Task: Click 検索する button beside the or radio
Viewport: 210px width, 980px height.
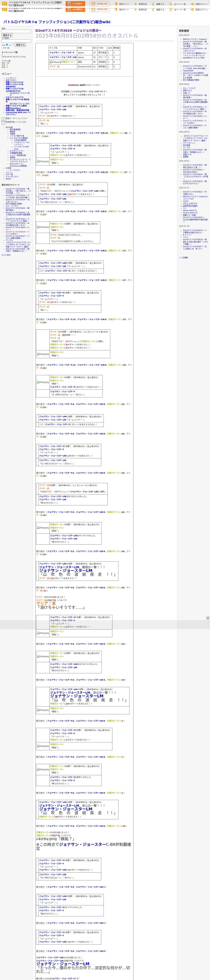Action: [20, 45]
